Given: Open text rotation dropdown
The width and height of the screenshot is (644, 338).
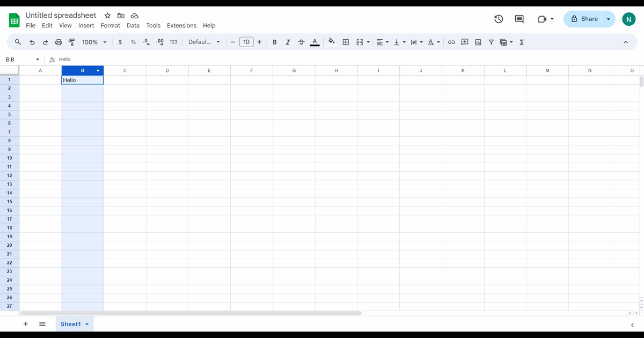Looking at the screenshot, I should (x=434, y=42).
